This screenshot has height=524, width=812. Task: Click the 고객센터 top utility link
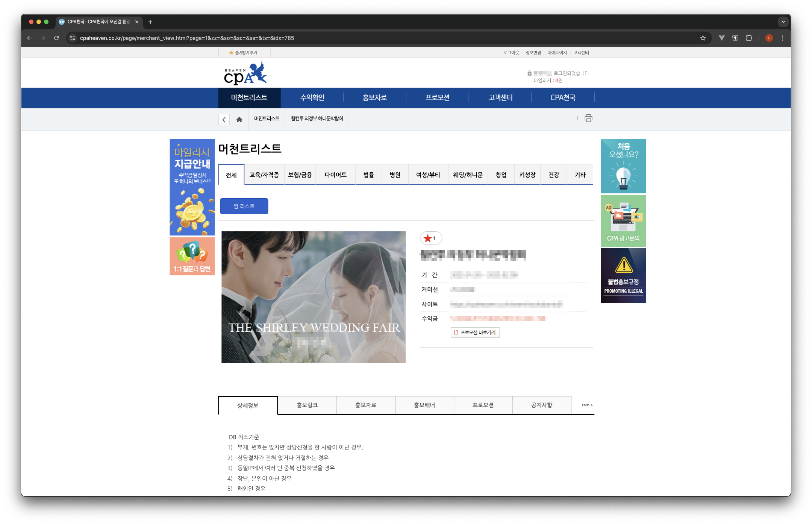[581, 53]
